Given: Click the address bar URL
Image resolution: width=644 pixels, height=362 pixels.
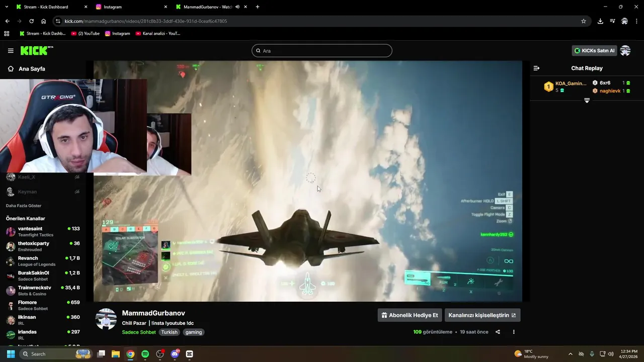Looking at the screenshot, I should point(146,21).
